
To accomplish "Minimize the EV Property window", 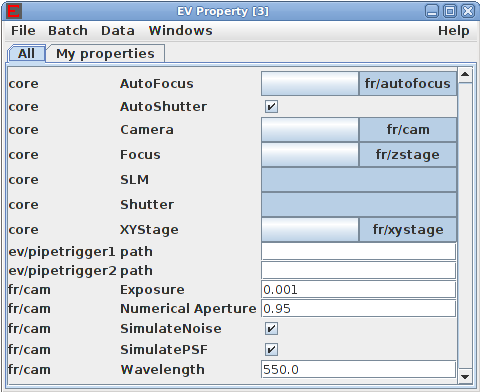I will tap(432, 11).
